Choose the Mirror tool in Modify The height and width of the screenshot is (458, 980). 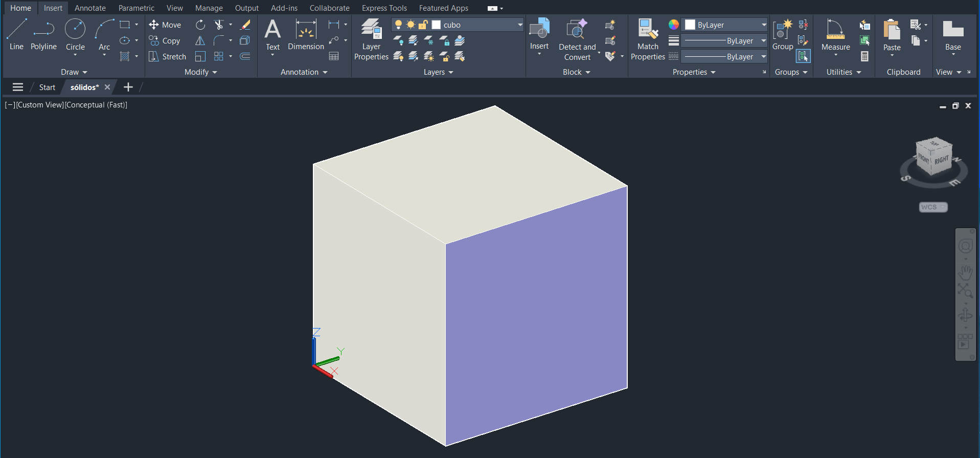200,40
